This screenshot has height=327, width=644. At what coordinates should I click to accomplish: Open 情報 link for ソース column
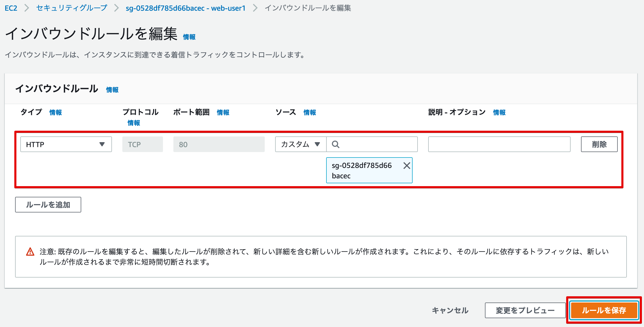click(310, 112)
